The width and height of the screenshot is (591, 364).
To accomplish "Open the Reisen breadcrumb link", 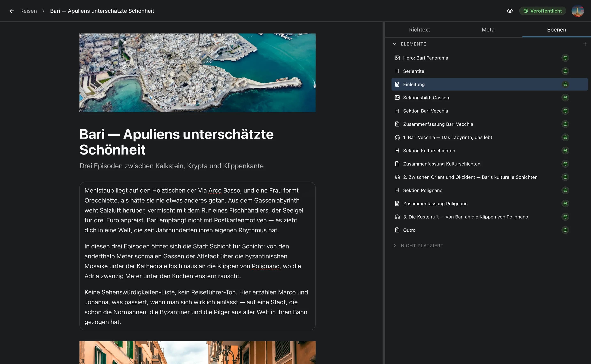I will (29, 11).
